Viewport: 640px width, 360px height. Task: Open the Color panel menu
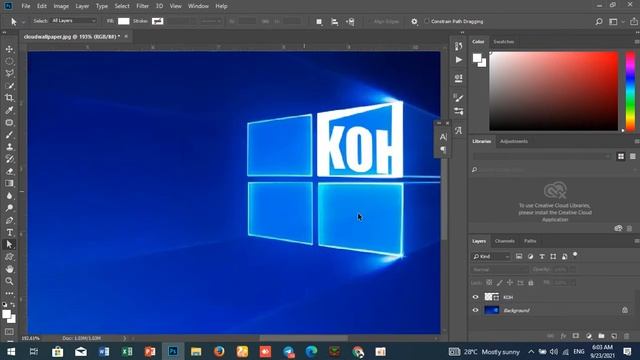pos(636,42)
